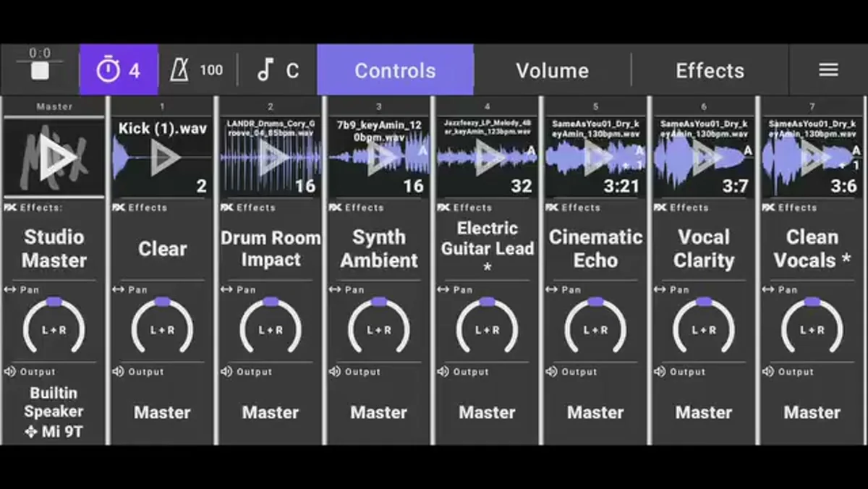868x489 pixels.
Task: Click the FX icon on track 6
Action: [x=660, y=208]
